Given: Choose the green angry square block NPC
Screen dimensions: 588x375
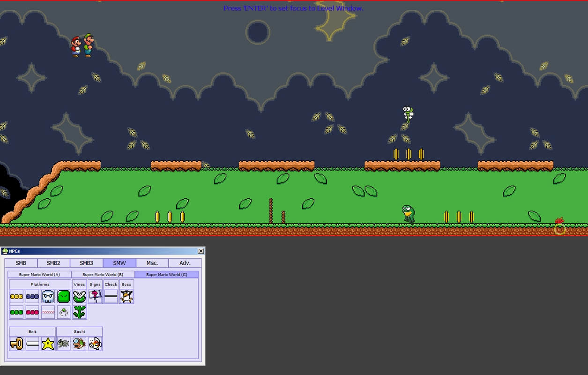Looking at the screenshot, I should point(64,296).
